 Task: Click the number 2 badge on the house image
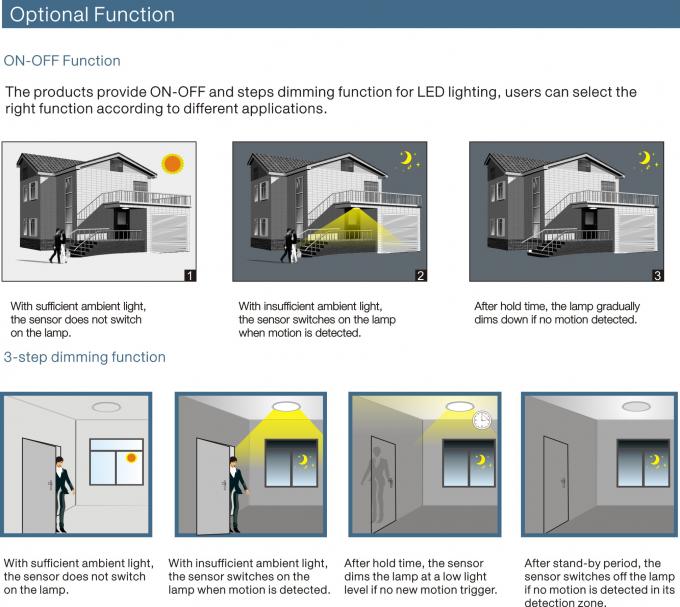(421, 275)
